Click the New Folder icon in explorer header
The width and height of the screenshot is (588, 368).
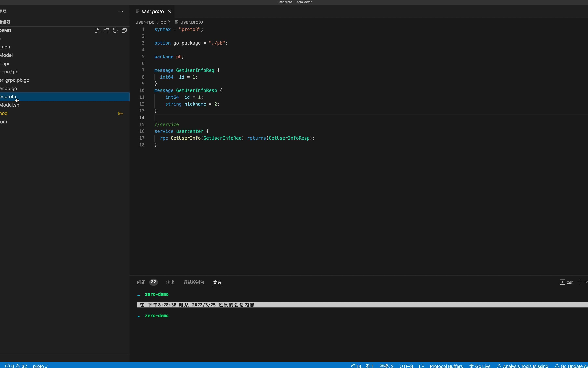106,30
